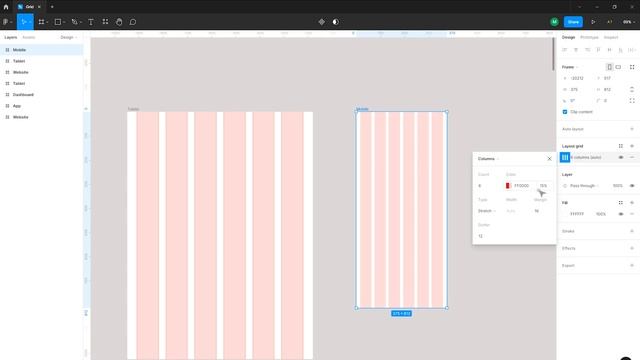This screenshot has width=640, height=360.
Task: Click the align bottom icon
Action: 620,50
